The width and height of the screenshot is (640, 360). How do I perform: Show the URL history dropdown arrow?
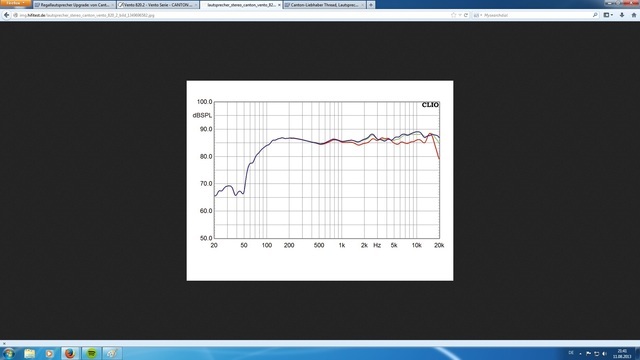[460, 15]
